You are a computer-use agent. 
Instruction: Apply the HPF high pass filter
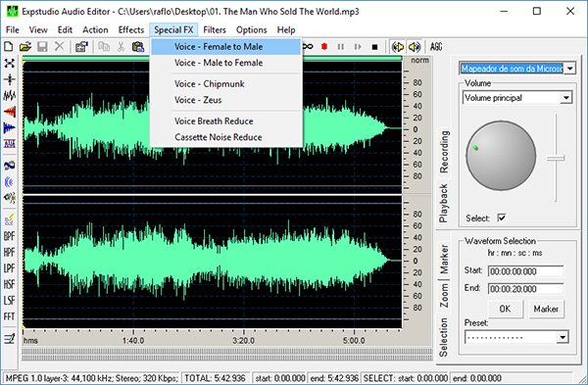[10, 253]
